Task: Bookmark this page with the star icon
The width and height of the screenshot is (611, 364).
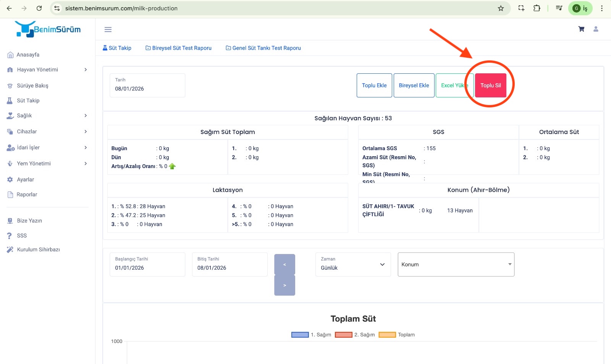Action: click(501, 8)
